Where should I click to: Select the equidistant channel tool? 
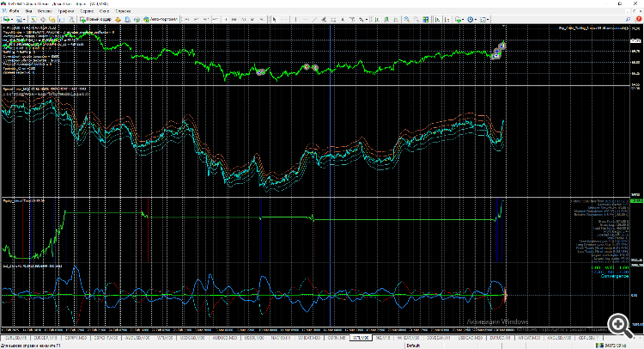coord(324,19)
